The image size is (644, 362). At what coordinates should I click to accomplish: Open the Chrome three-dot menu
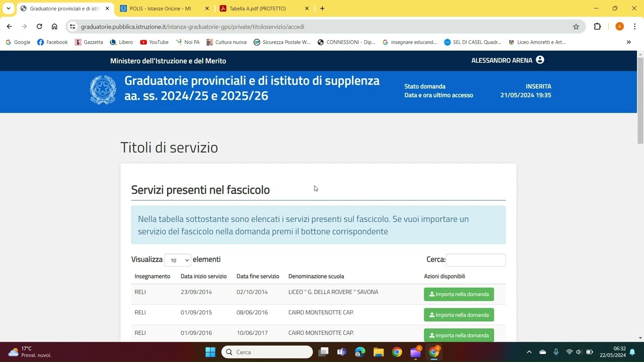pyautogui.click(x=634, y=27)
